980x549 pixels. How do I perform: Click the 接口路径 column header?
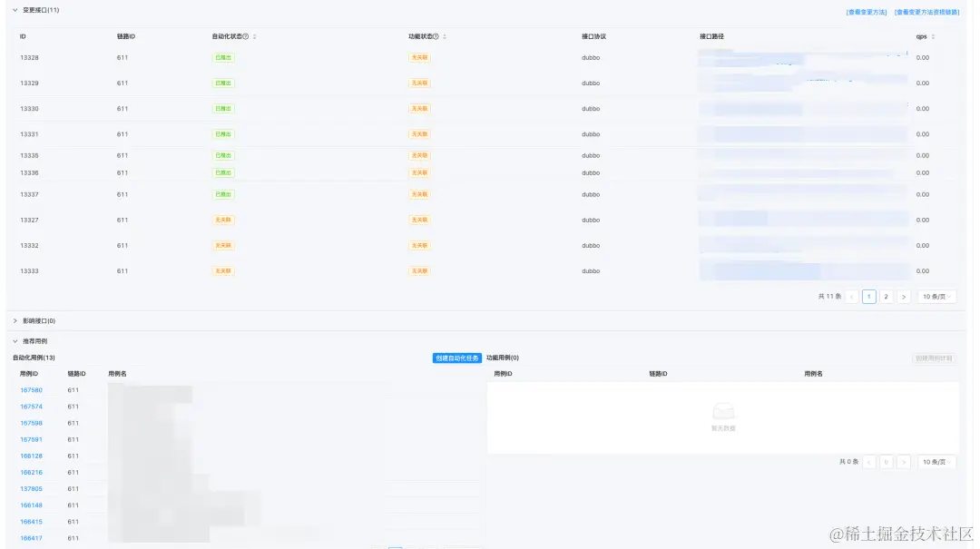click(x=711, y=37)
